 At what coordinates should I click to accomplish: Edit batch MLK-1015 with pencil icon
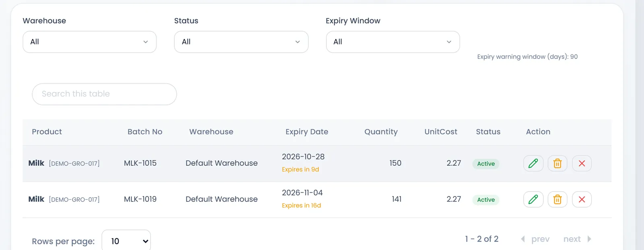533,163
